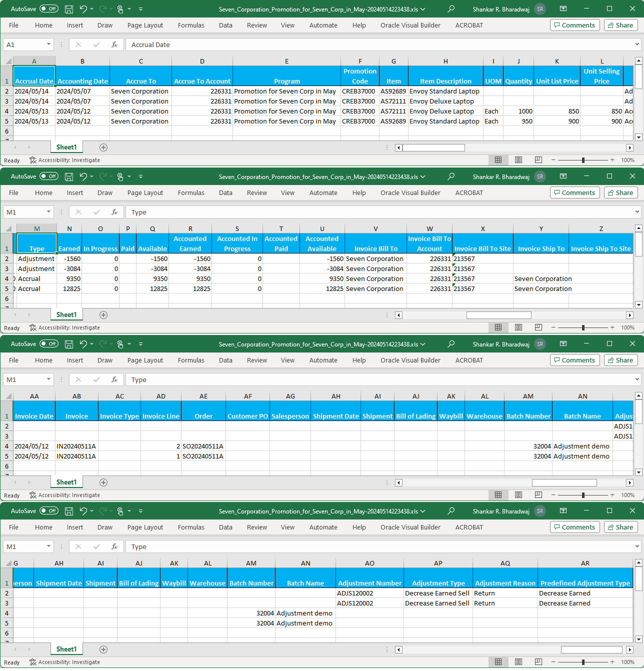644x671 pixels.
Task: Click Redo icon in window showing columns M–Z
Action: pyautogui.click(x=103, y=176)
